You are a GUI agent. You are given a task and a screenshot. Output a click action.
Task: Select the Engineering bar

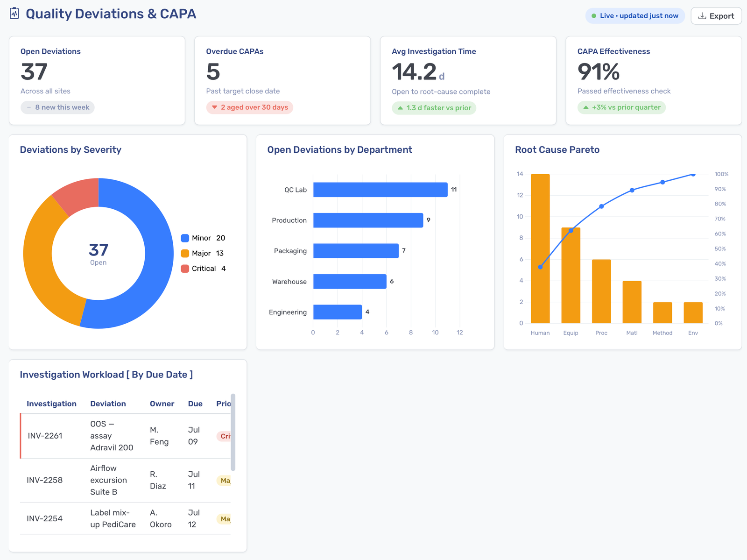coord(338,312)
